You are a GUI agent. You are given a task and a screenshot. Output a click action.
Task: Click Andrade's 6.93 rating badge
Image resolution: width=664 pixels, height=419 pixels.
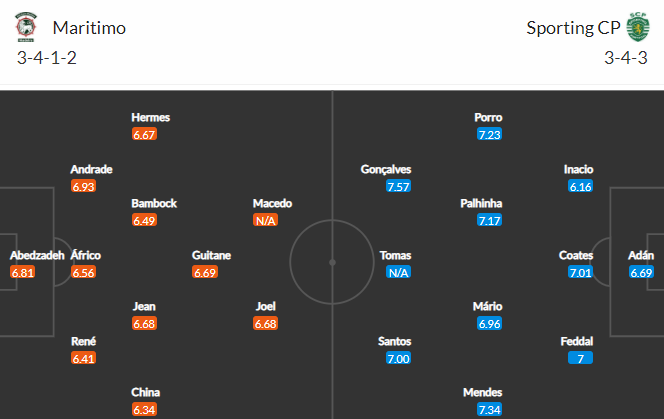pos(84,187)
